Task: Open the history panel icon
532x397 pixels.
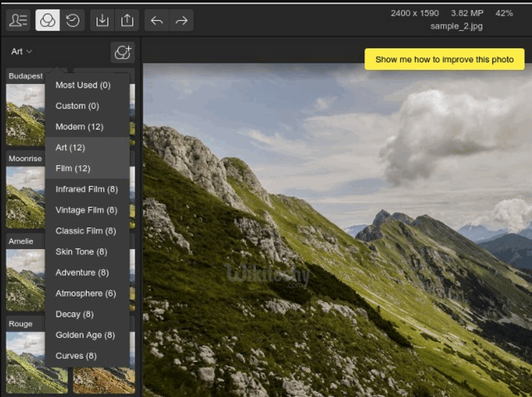Action: pos(72,21)
